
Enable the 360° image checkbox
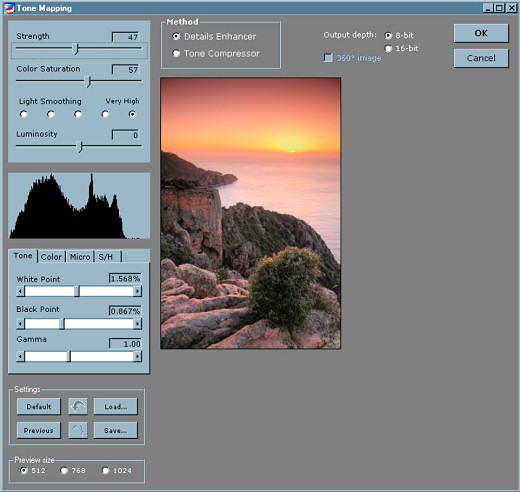point(328,58)
